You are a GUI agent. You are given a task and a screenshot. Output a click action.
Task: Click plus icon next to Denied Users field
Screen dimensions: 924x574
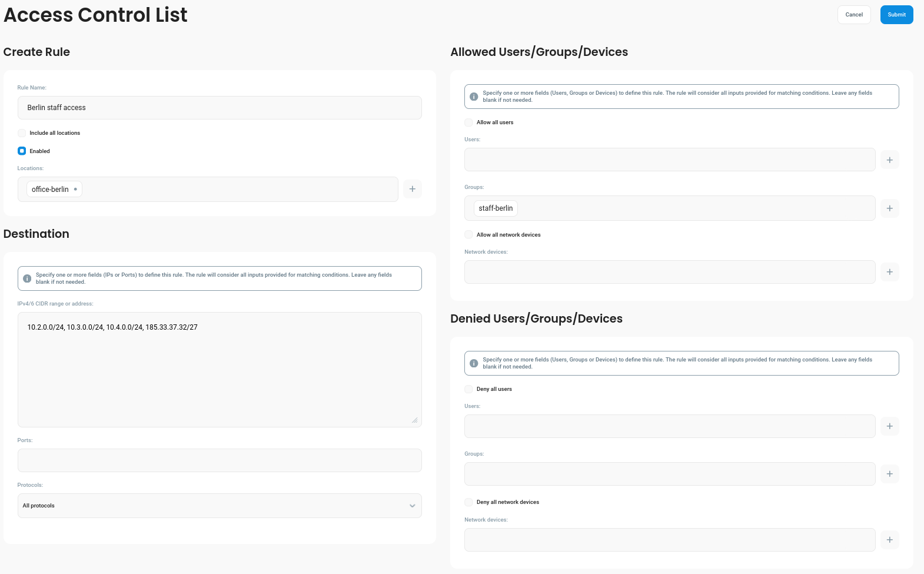click(889, 426)
